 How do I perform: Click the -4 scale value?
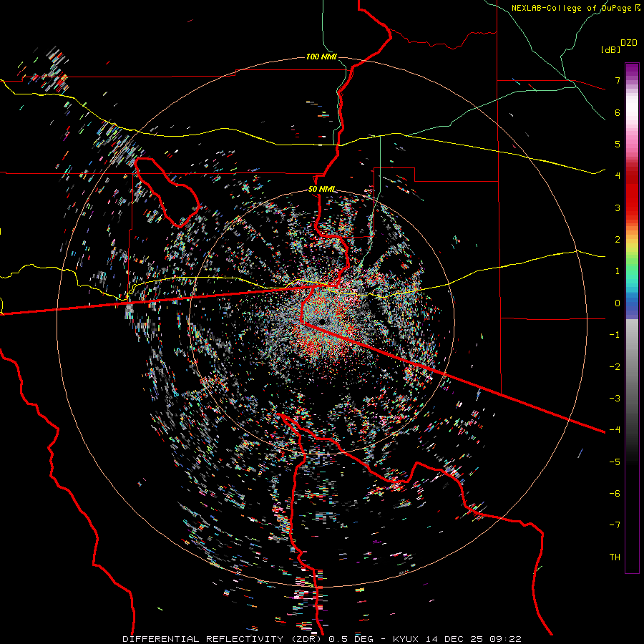pos(615,430)
